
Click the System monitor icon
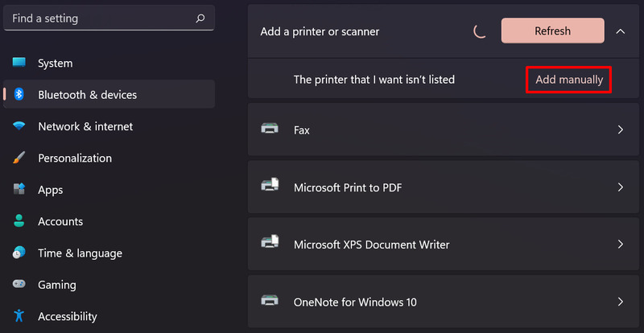click(19, 63)
